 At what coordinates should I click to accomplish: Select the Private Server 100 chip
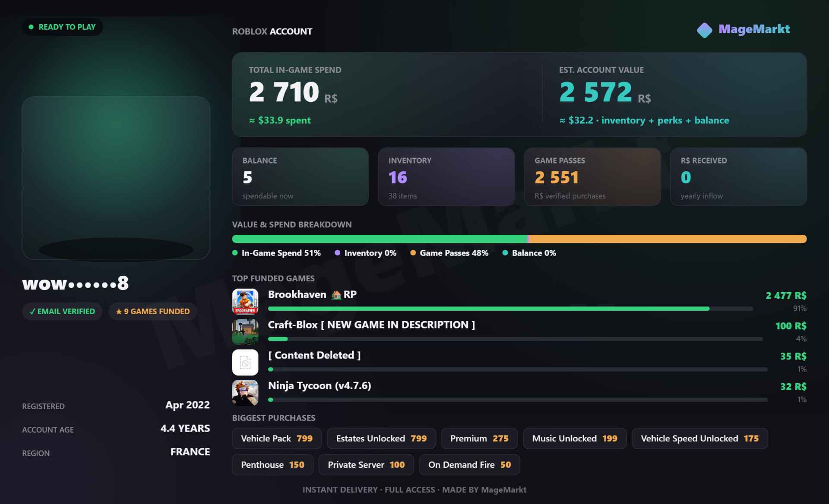click(x=366, y=465)
